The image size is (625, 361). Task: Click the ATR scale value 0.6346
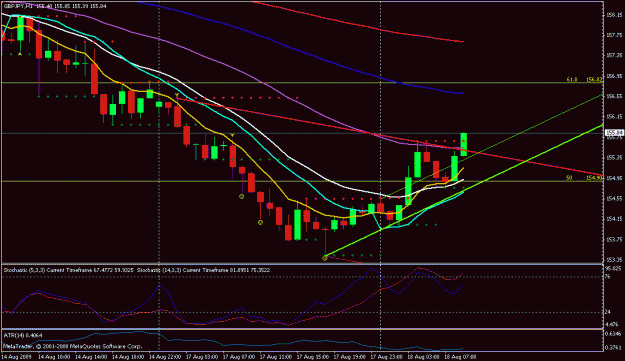pos(614,333)
